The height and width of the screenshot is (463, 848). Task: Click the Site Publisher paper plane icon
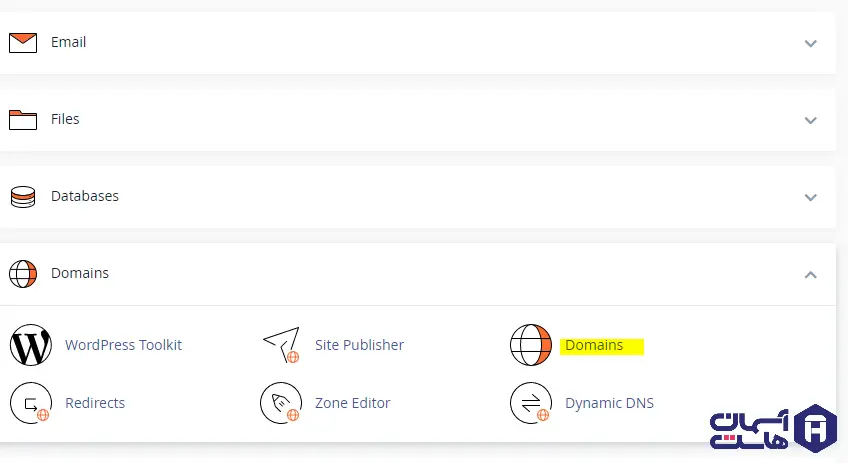click(281, 345)
